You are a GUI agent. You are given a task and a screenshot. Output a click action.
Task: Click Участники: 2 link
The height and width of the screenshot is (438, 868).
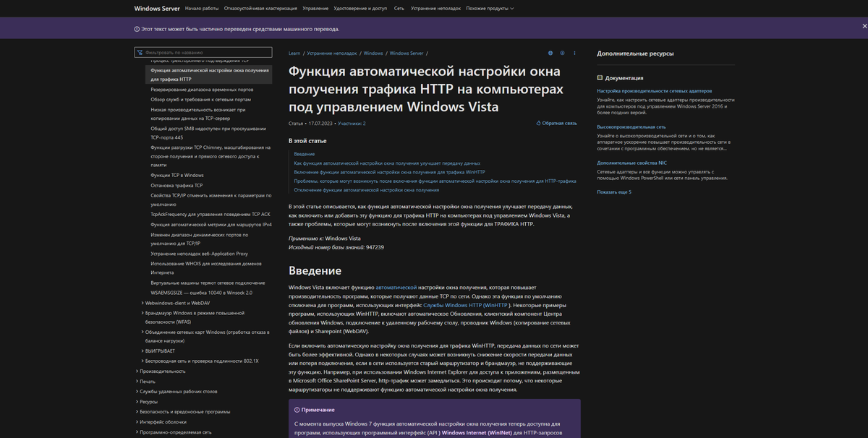tap(352, 124)
